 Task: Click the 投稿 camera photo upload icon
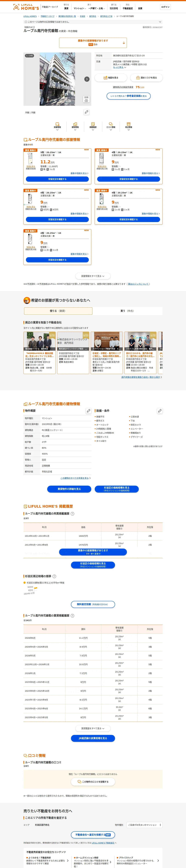[x=86, y=99]
